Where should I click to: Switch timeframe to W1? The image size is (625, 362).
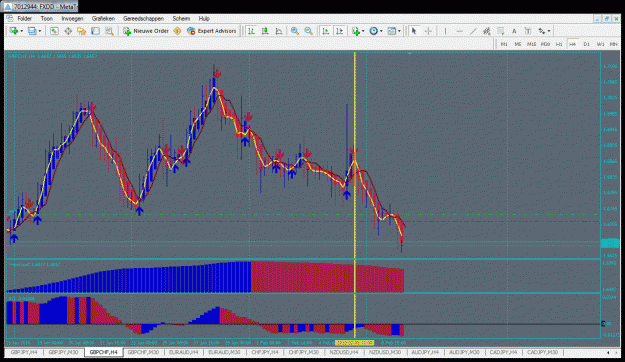600,44
